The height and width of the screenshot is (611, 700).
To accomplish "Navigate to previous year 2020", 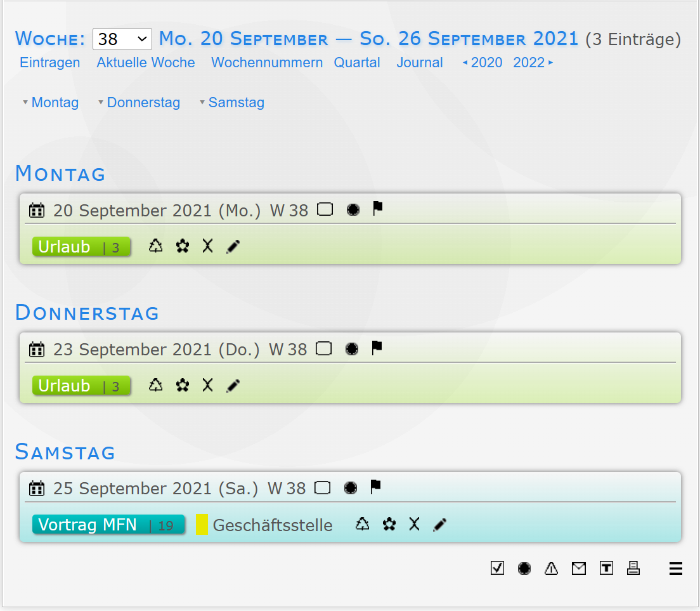I will 483,63.
